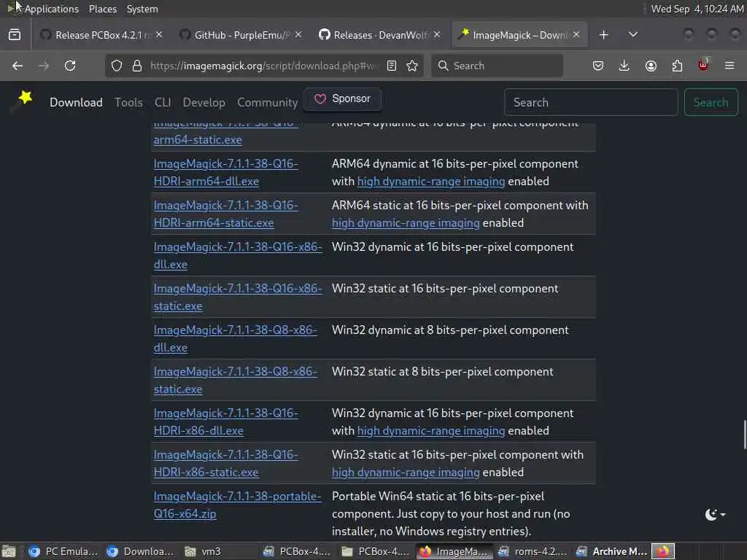Expand the list all tabs chevron
Screen dimensions: 747x560
click(632, 35)
